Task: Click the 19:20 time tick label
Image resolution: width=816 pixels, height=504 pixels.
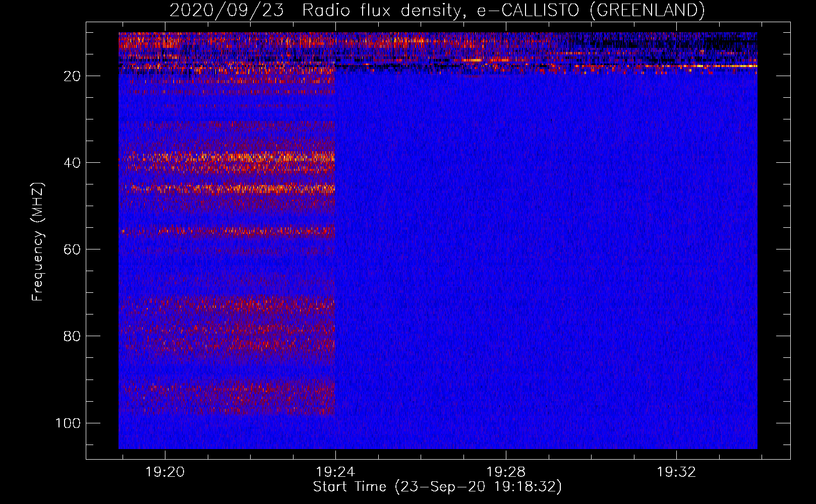Action: (x=165, y=472)
